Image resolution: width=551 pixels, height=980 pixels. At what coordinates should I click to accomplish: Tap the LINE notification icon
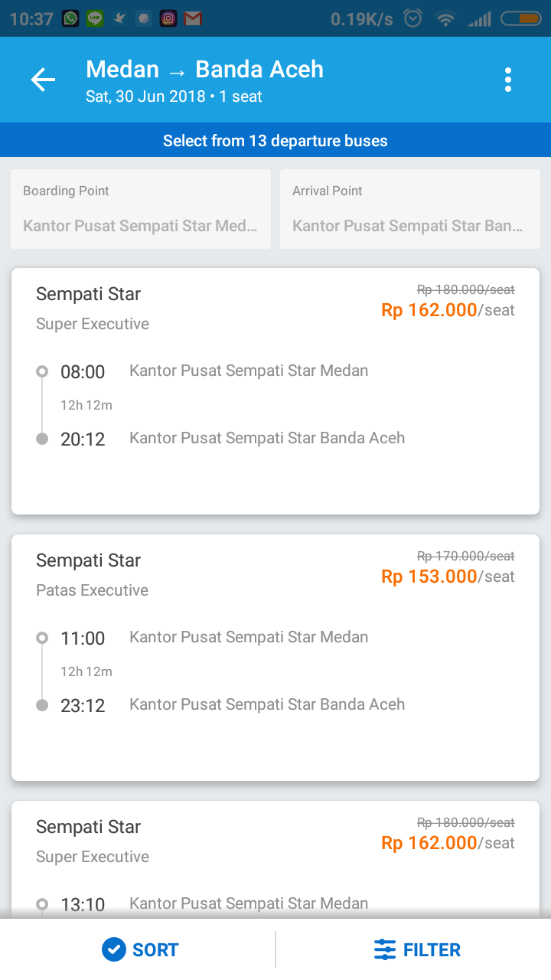[95, 18]
